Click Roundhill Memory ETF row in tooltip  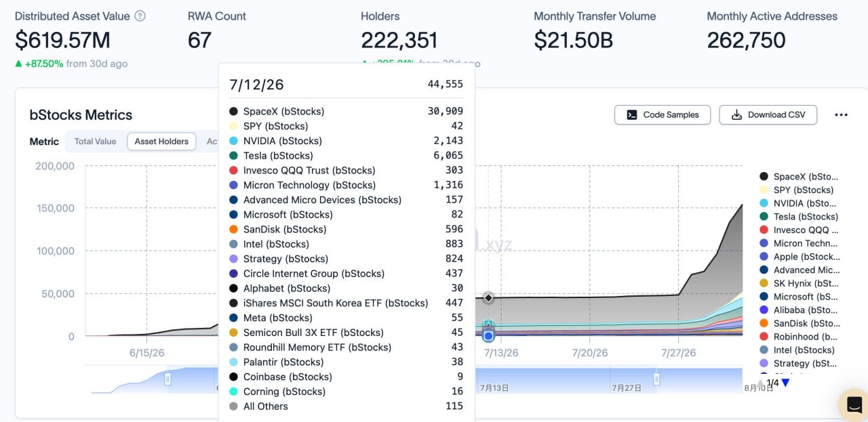[x=346, y=347]
